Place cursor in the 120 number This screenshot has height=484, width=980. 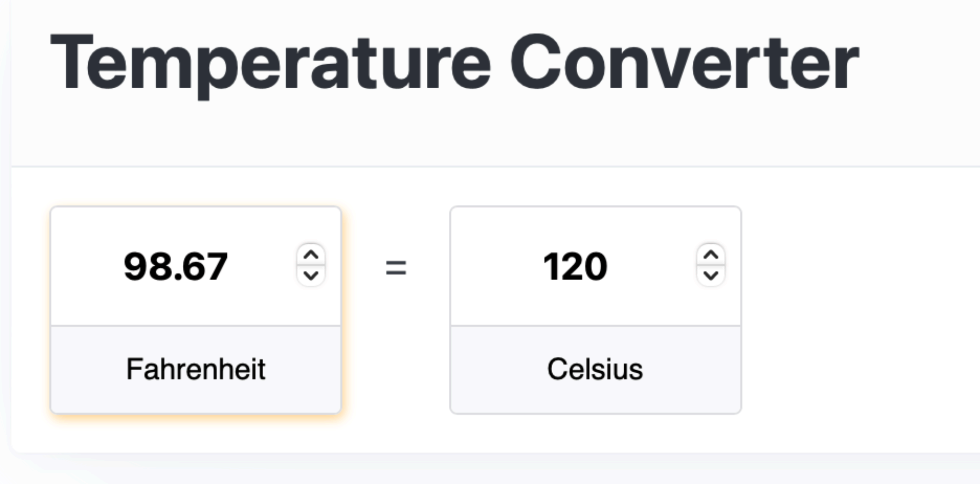tap(575, 266)
